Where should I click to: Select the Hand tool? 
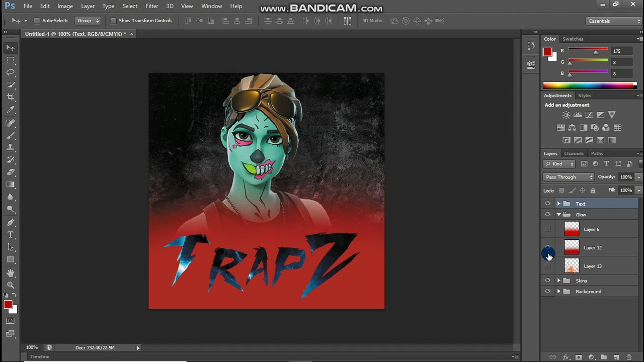coord(11,273)
